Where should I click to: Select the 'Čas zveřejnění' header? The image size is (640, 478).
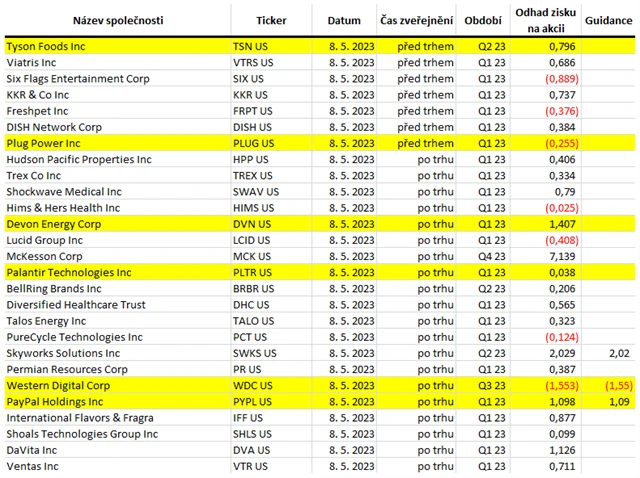(x=417, y=20)
